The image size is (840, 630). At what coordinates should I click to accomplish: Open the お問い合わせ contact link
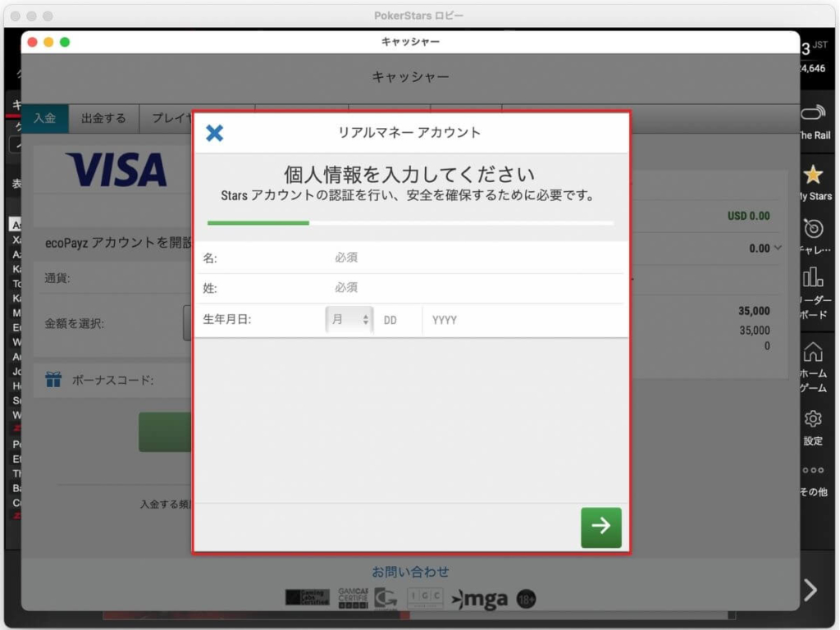click(x=410, y=572)
